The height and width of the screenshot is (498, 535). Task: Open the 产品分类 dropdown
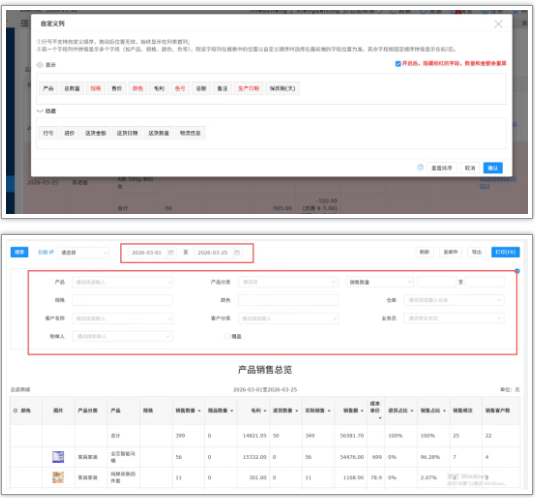click(288, 282)
